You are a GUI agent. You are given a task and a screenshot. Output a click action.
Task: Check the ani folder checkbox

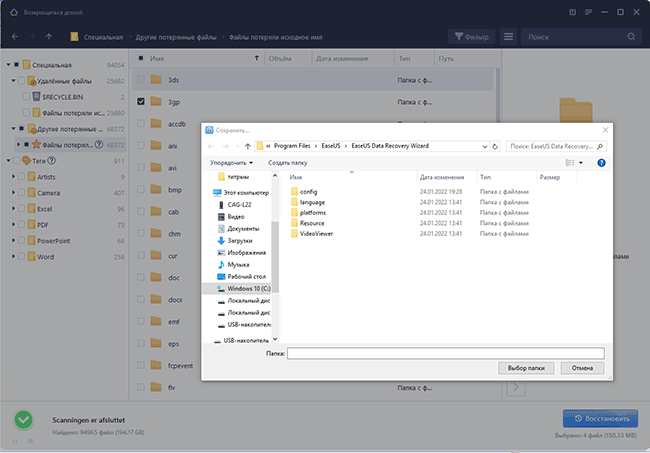coord(141,145)
